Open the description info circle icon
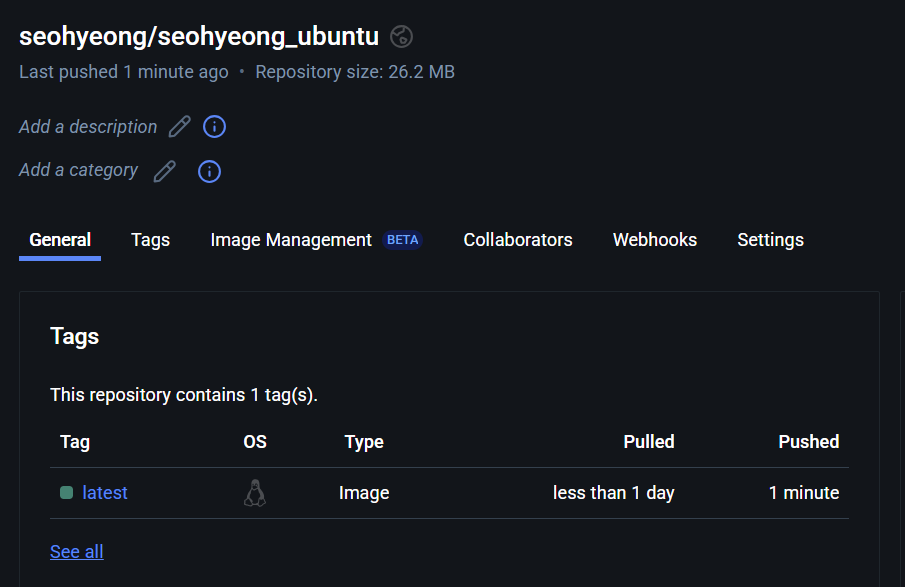 (x=214, y=127)
